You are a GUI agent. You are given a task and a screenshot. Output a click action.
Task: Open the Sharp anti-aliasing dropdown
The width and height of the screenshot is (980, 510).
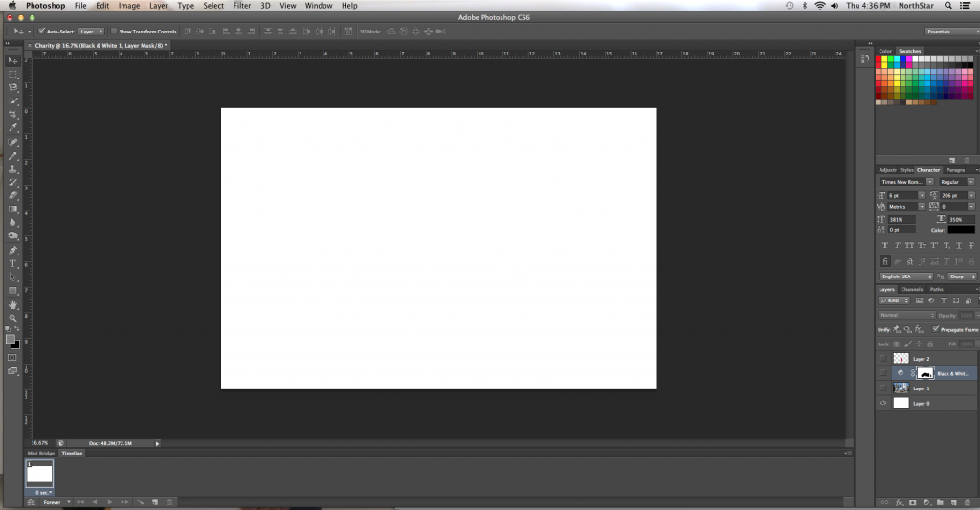pyautogui.click(x=961, y=277)
